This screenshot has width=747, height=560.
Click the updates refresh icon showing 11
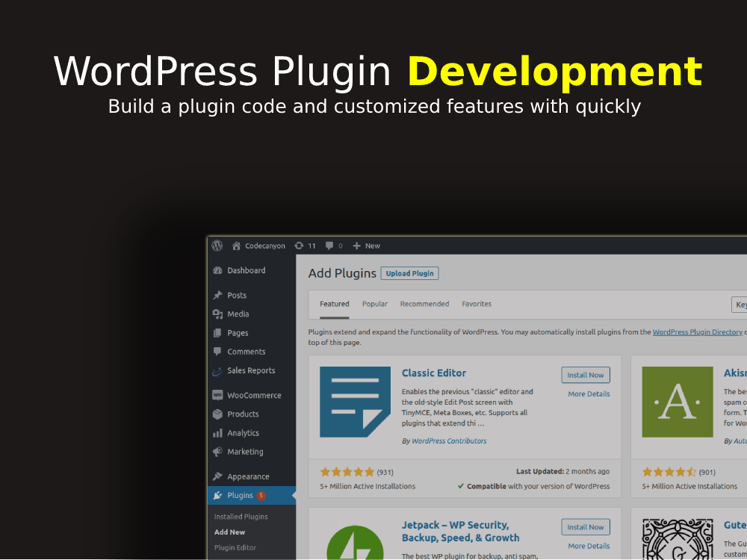[299, 246]
